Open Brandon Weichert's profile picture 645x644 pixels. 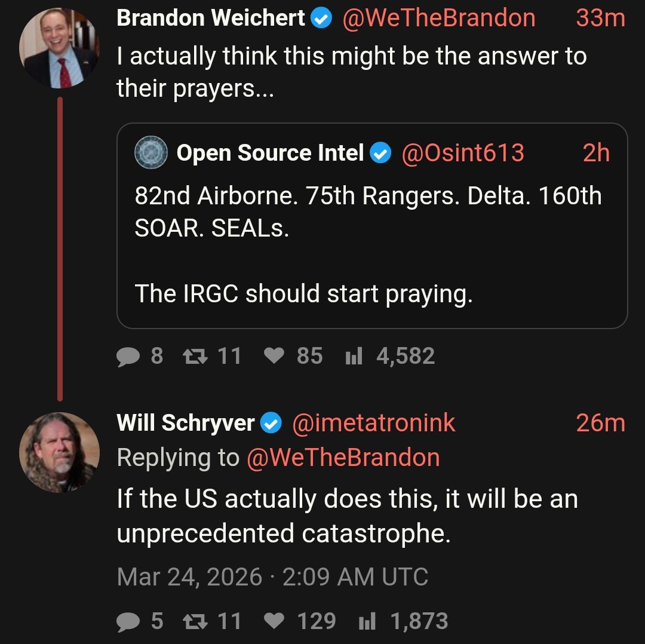click(59, 49)
